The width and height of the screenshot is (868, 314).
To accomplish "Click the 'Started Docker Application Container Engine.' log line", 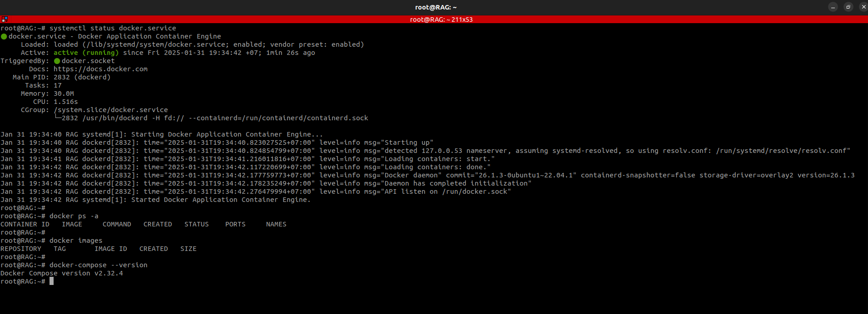I will click(x=221, y=200).
